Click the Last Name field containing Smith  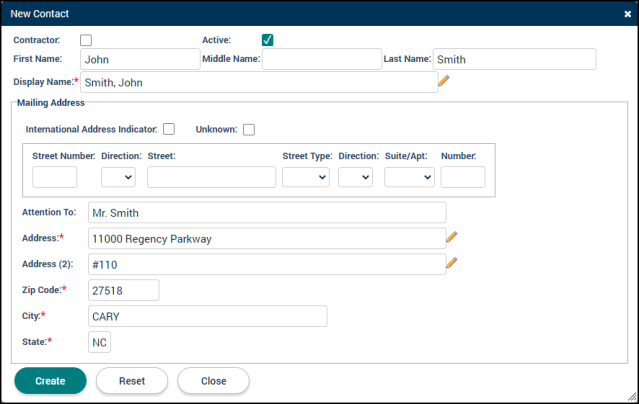point(514,59)
